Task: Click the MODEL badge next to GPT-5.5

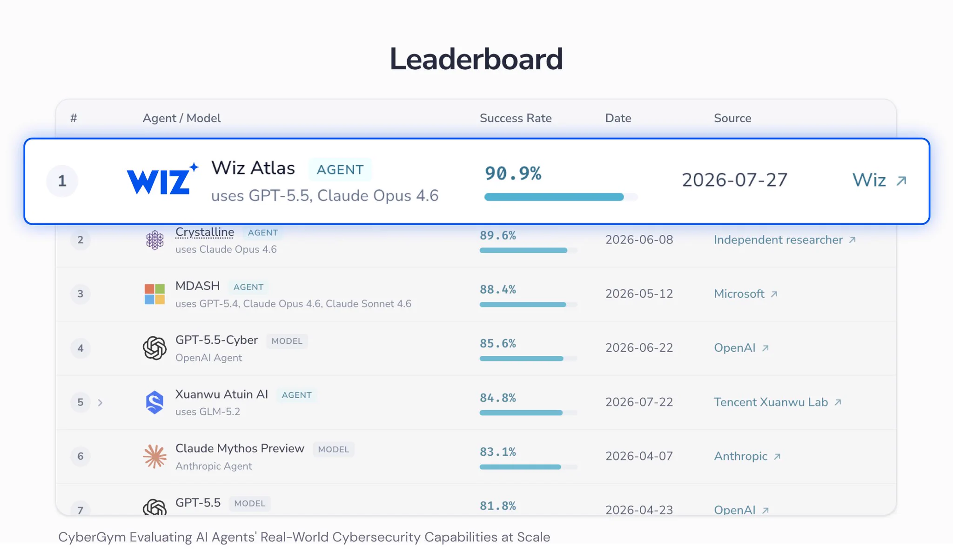Action: 250,503
